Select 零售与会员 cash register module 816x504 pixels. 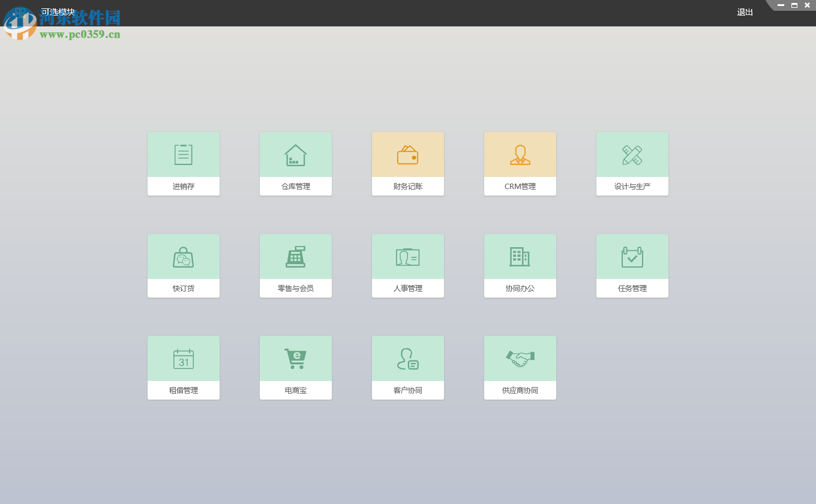point(296,265)
